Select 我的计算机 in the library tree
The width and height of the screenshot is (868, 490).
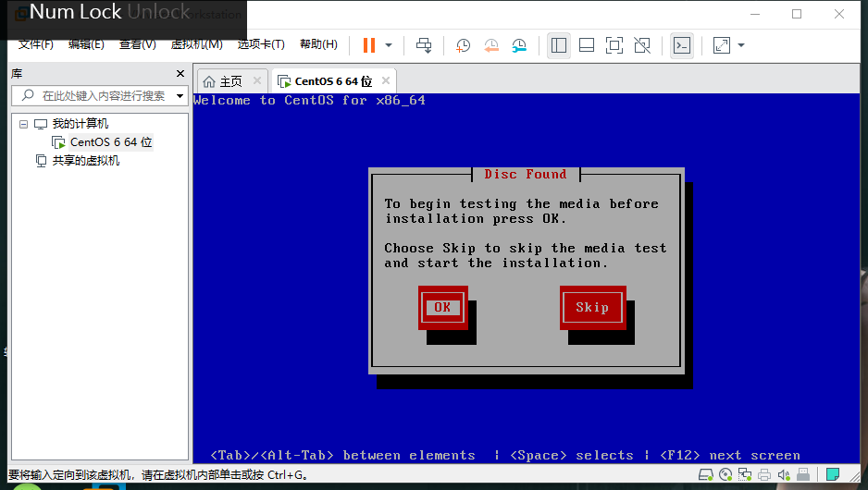tap(81, 123)
